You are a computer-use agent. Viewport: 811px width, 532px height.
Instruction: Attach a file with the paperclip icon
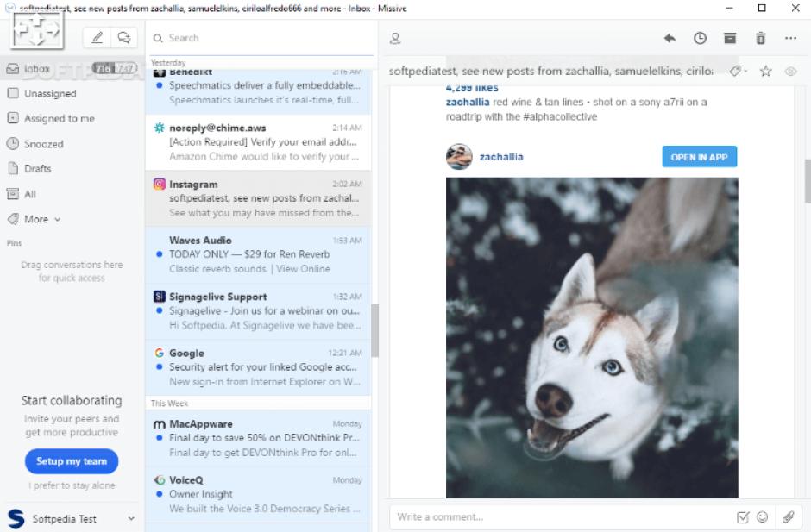pos(788,517)
